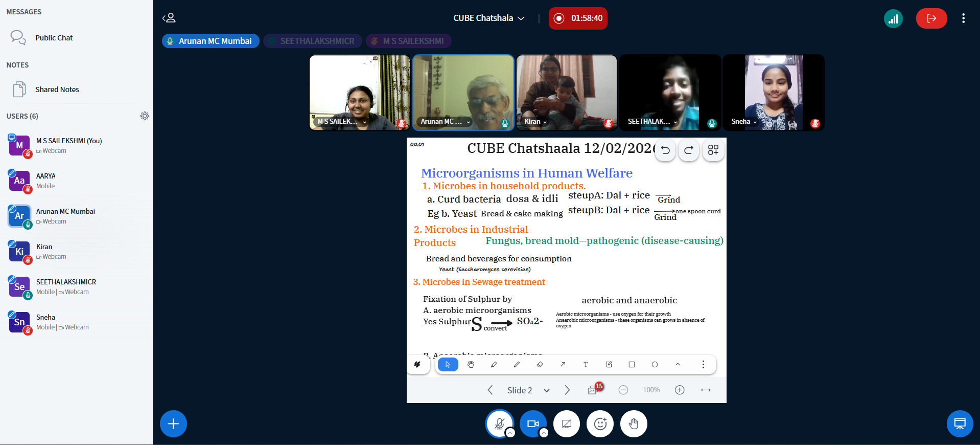Click the raise hand button
Screen dimensions: 980x445
634,424
